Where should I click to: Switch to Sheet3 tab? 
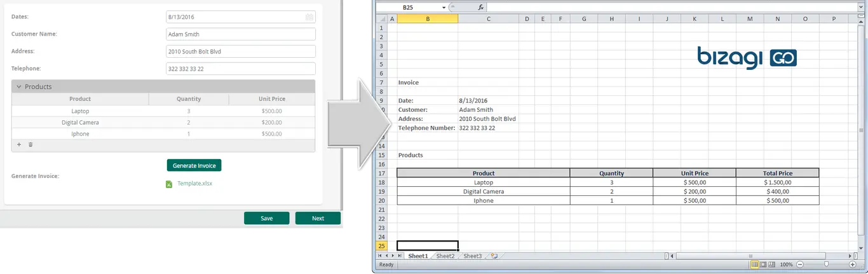(472, 256)
